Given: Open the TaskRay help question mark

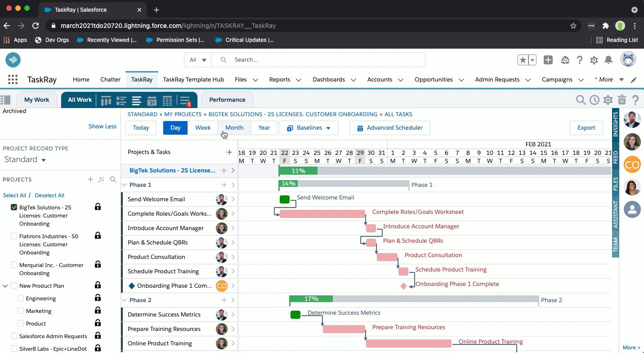Looking at the screenshot, I should click(x=635, y=100).
